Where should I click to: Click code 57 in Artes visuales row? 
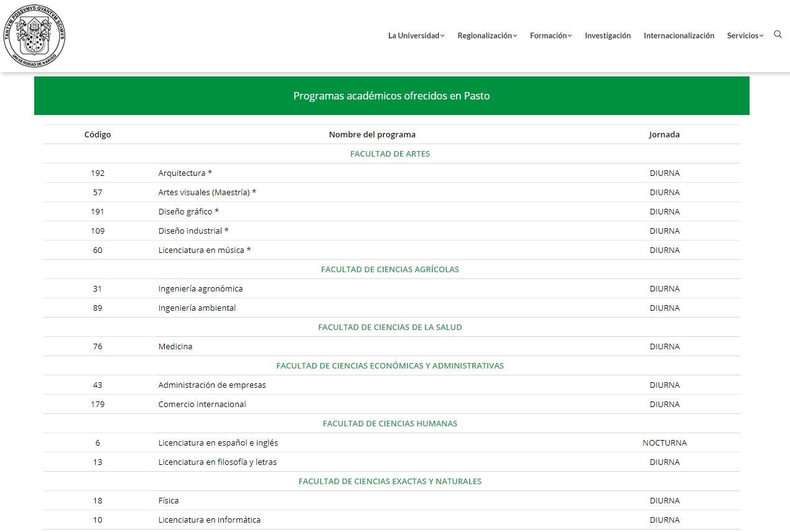pos(98,192)
